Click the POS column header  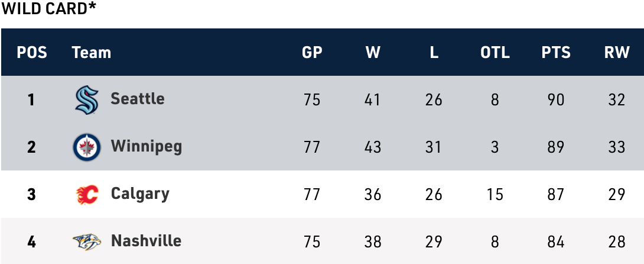[32, 53]
